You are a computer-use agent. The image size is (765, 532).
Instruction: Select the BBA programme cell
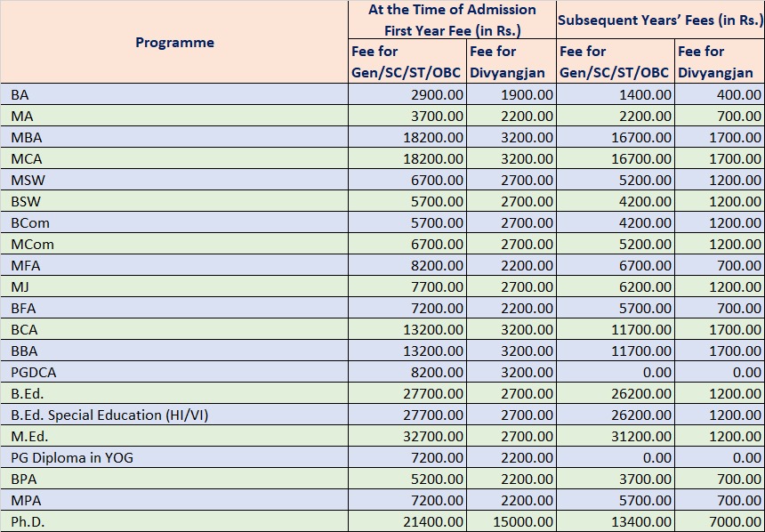[174, 351]
